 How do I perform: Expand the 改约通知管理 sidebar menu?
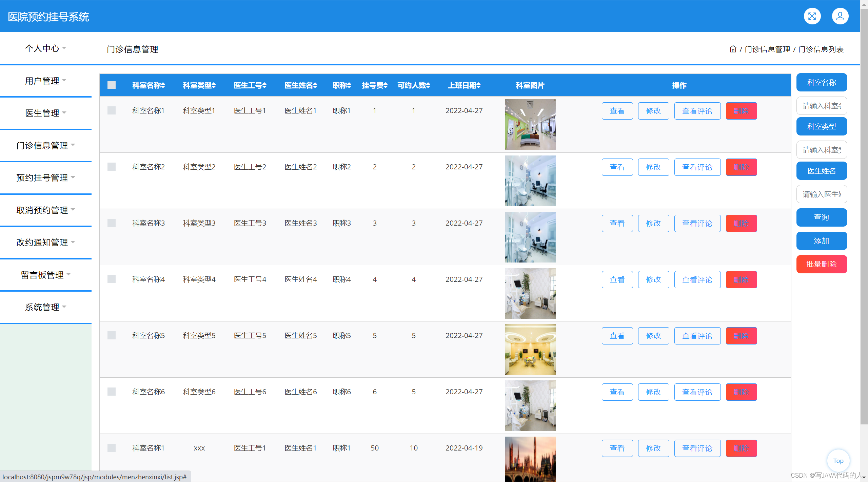point(45,242)
